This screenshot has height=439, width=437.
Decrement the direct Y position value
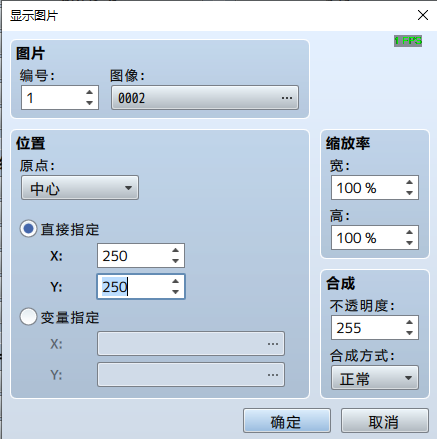(x=176, y=292)
